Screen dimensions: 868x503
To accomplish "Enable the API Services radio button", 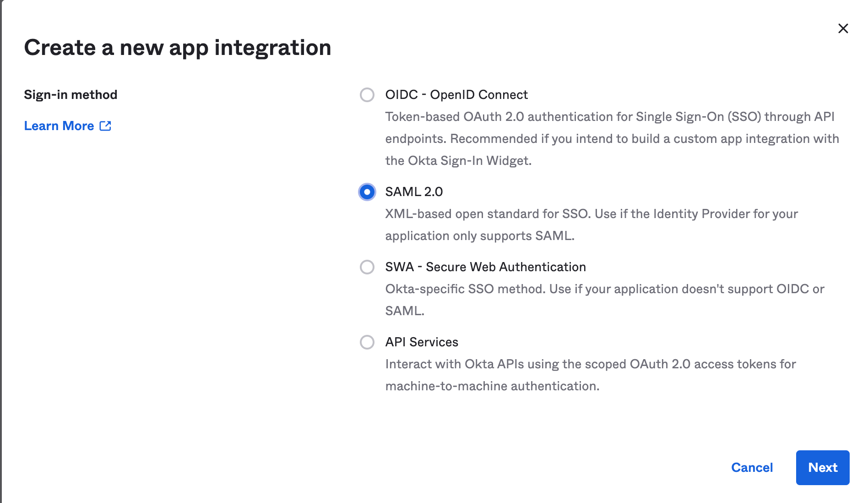I will coord(367,342).
